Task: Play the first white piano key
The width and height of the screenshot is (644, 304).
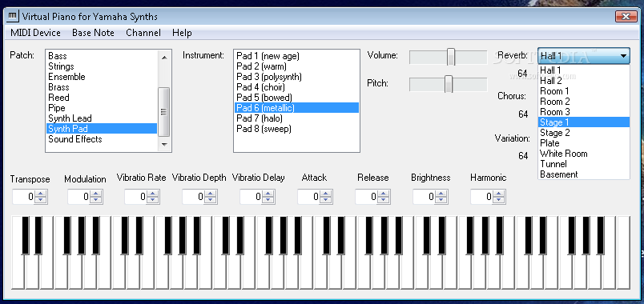Action: [x=18, y=273]
